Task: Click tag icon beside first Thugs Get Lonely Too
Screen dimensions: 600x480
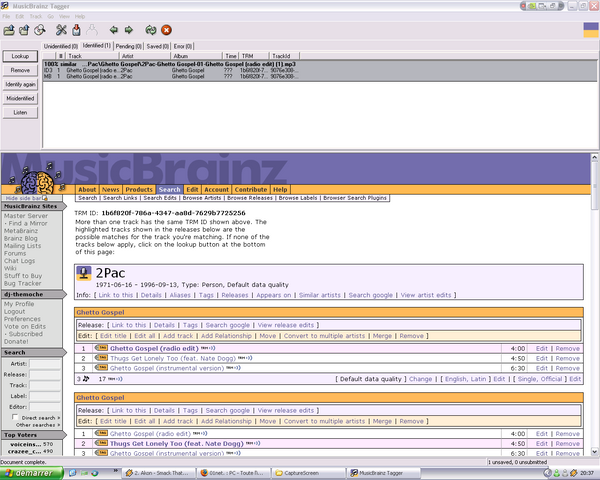Action: pyautogui.click(x=101, y=358)
